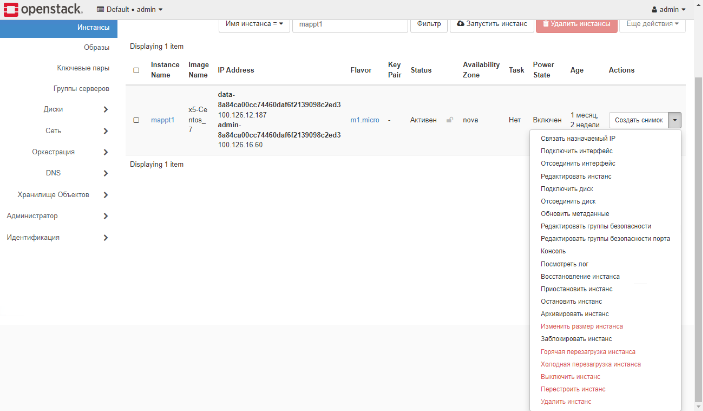Click the user icon beside admin
Viewport: 703px width, 411px height.
(x=653, y=9)
